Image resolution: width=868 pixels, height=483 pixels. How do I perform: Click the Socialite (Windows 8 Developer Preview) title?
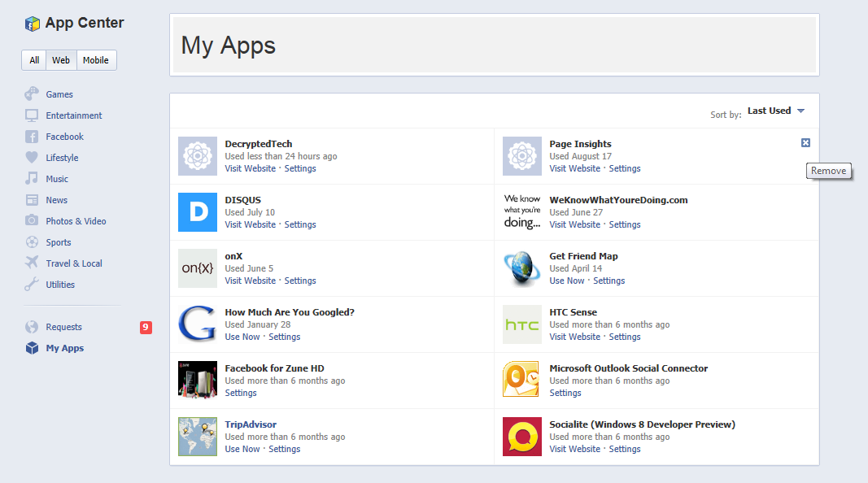(642, 424)
